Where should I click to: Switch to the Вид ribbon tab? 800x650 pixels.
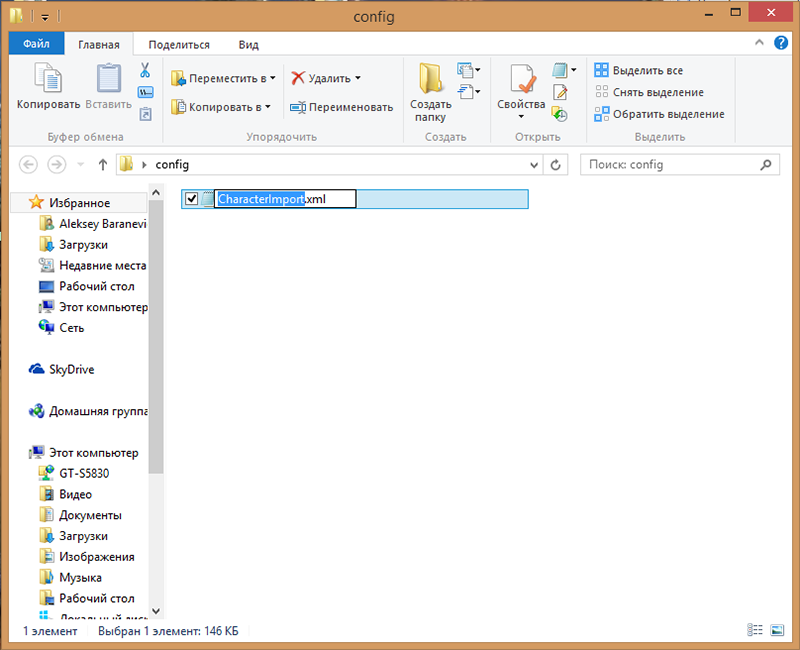(x=248, y=44)
